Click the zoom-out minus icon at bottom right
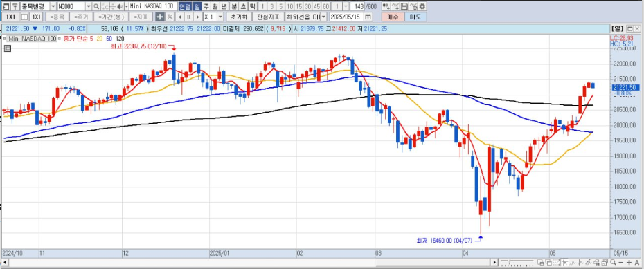This screenshot has height=269, width=644. [x=621, y=263]
